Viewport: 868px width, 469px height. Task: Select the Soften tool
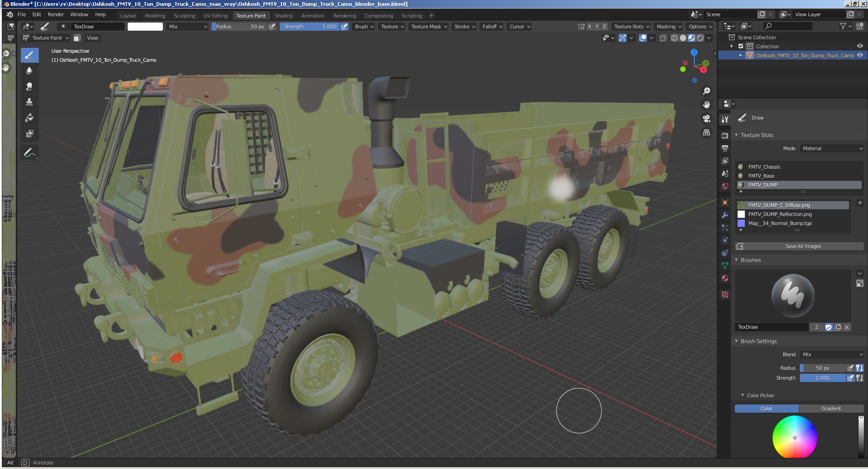tap(29, 71)
